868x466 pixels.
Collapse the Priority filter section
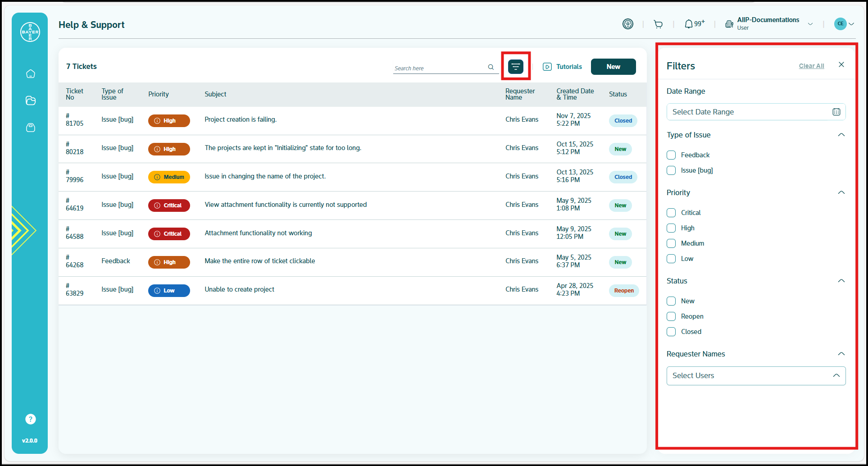[x=841, y=193]
